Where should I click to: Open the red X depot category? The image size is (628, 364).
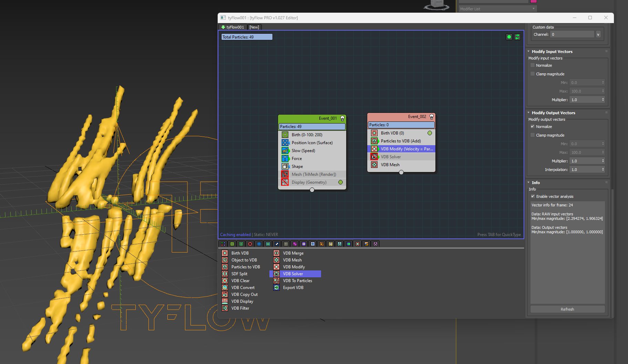(250, 244)
